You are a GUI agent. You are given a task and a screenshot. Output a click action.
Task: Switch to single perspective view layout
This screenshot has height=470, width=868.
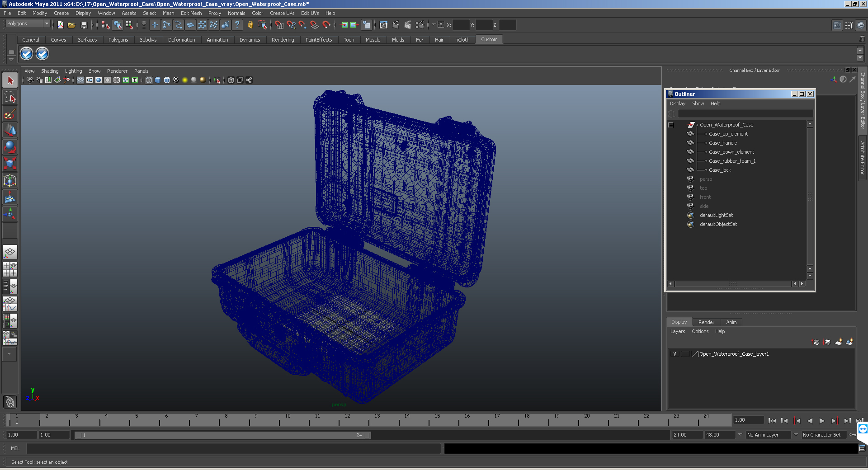coord(10,252)
